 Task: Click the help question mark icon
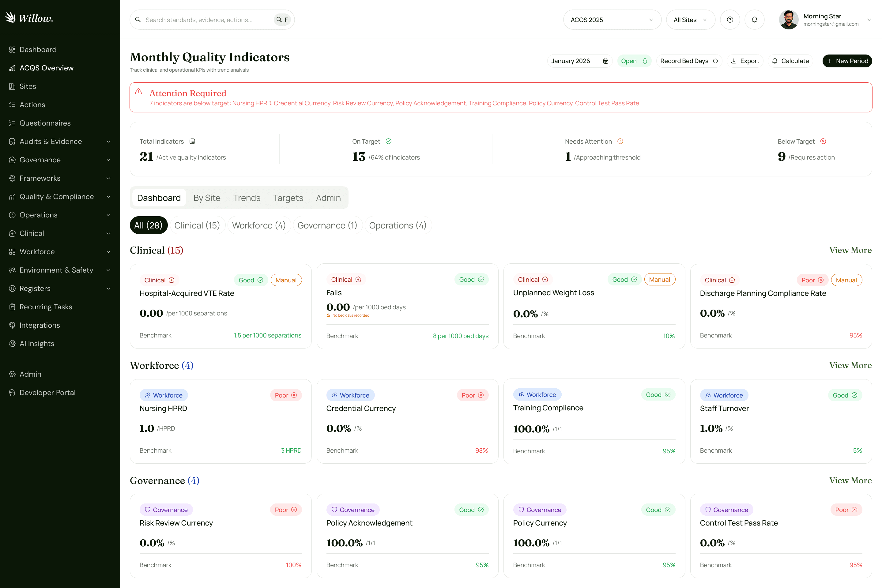[730, 20]
